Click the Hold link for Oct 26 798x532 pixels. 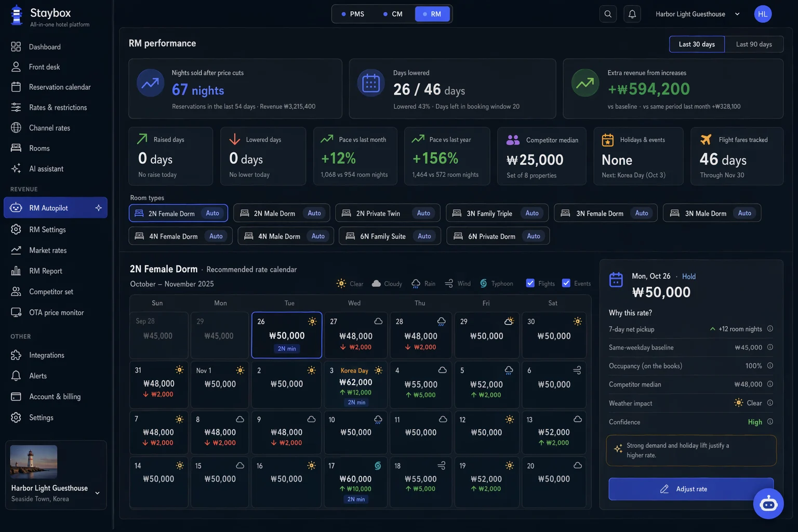coord(689,276)
